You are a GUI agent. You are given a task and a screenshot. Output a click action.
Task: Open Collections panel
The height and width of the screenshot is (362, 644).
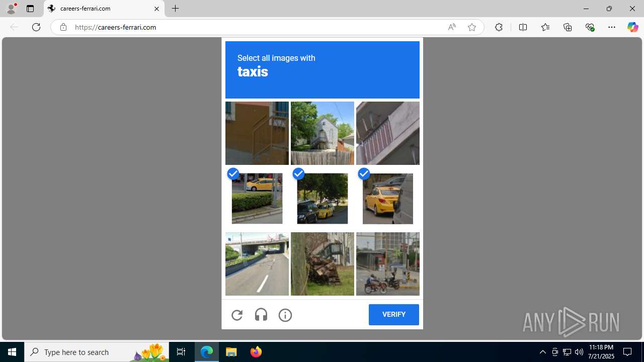[x=568, y=27]
